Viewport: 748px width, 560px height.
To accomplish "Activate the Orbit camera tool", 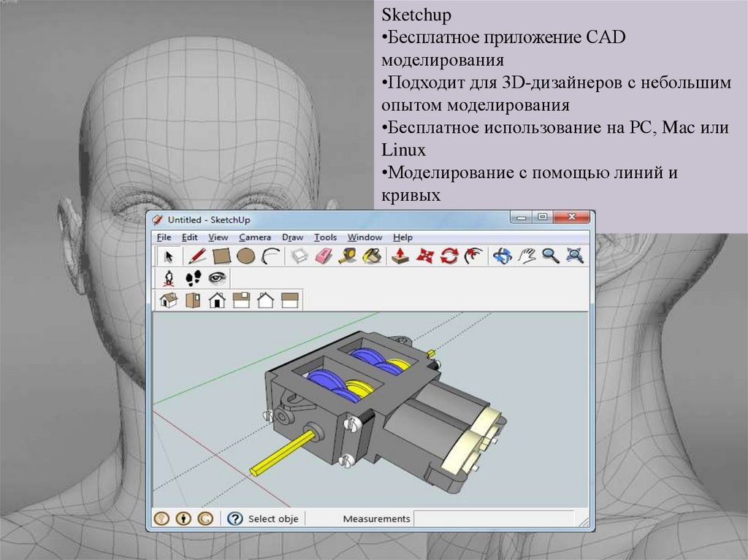I will [502, 256].
